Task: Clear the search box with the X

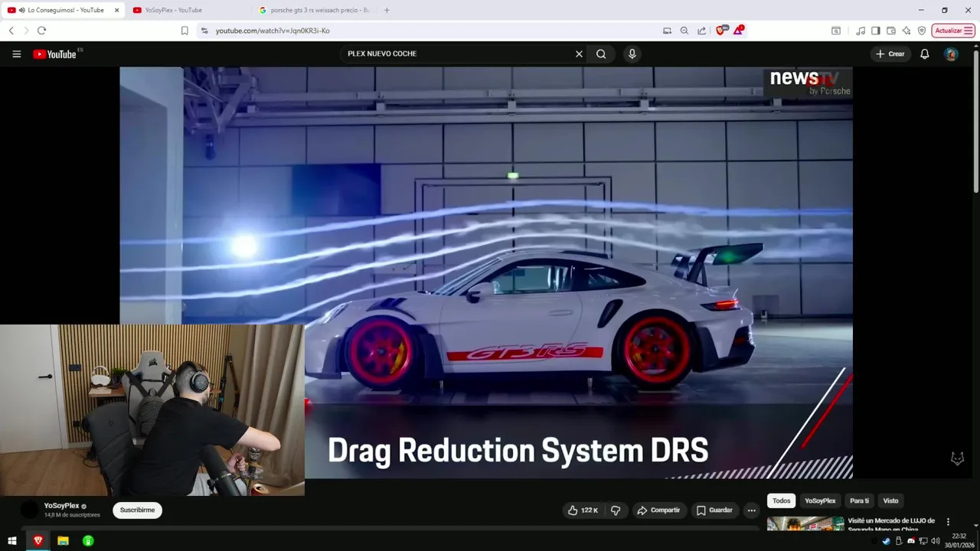Action: pos(579,54)
